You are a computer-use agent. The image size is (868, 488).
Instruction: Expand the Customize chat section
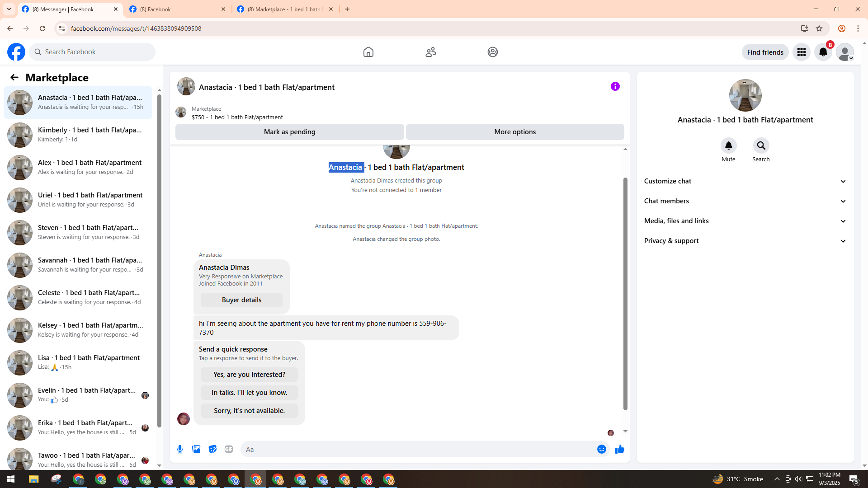pos(745,181)
